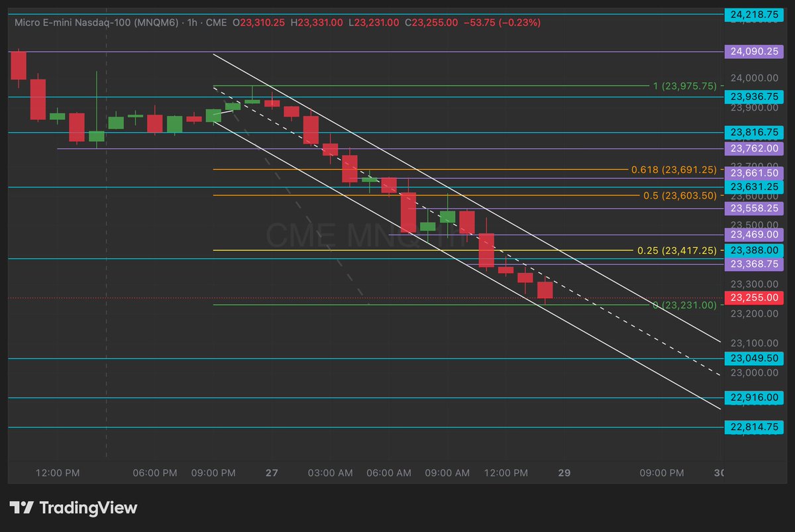
Task: Select the 23,558.25 purple price label
Action: 754,209
